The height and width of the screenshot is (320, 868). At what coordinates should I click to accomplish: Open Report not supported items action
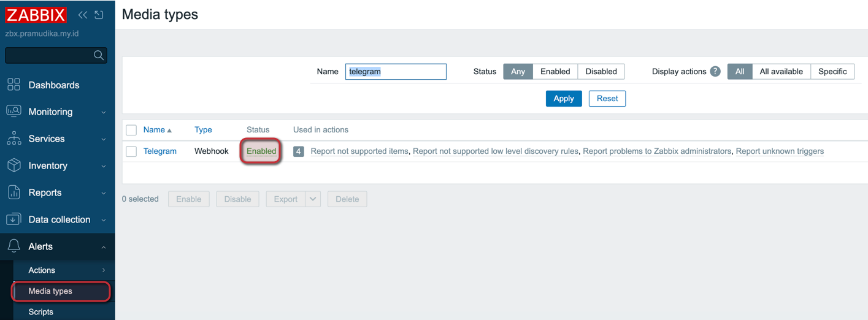coord(359,151)
